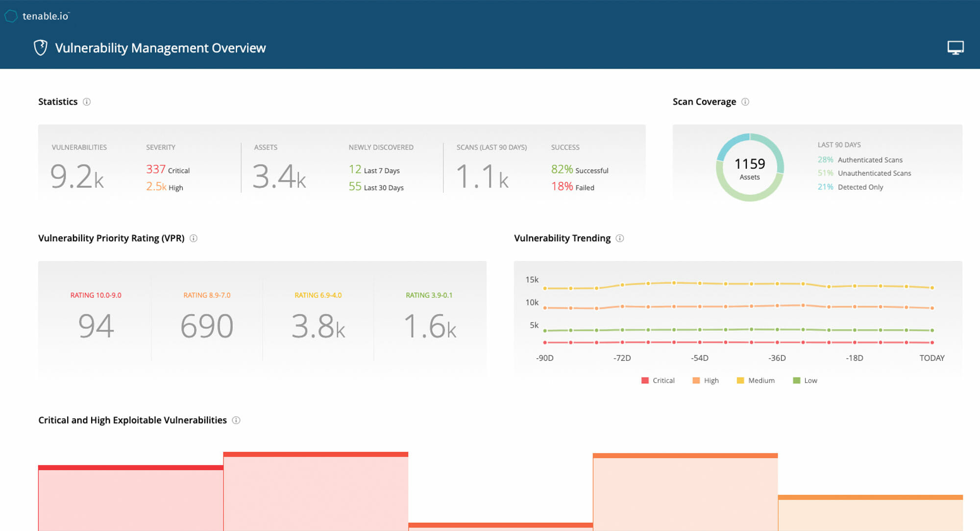Click the Low green legend color swatch

tap(796, 380)
